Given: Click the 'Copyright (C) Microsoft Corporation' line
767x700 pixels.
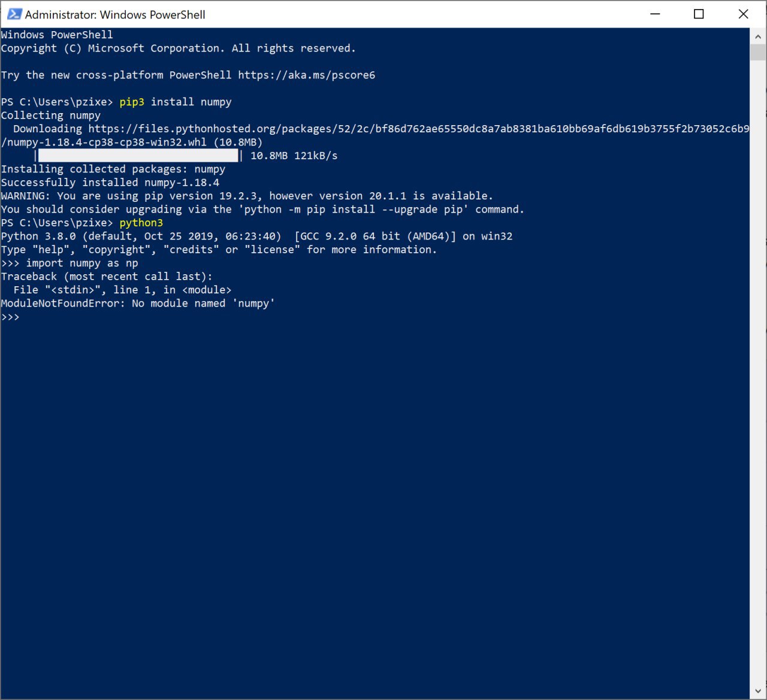Looking at the screenshot, I should point(178,49).
